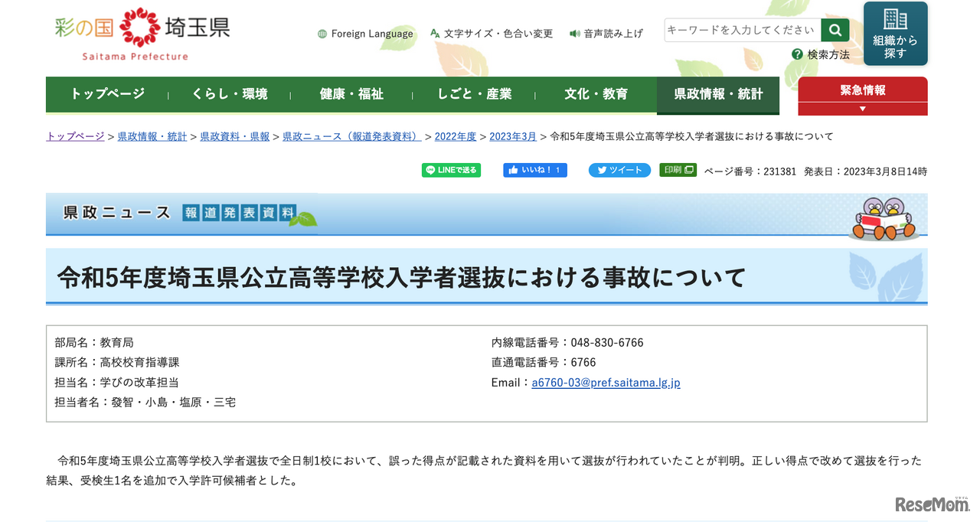Viewport: 980px width, 522px height.
Task: Click the text size icon
Action: 435,34
